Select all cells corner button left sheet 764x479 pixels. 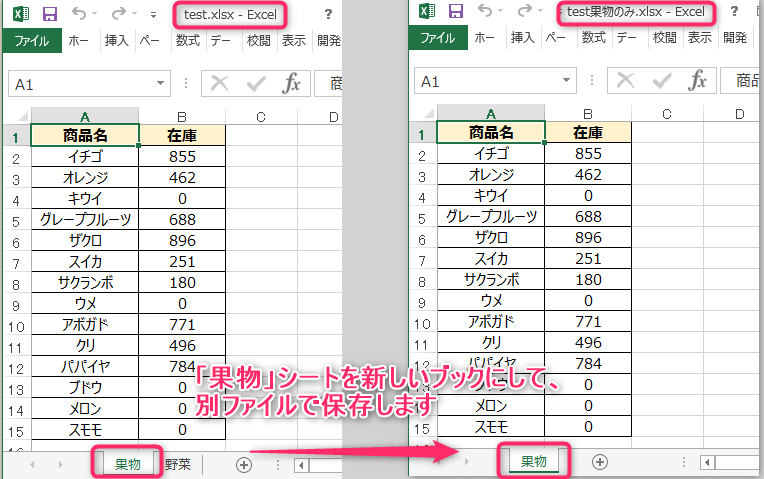22,116
